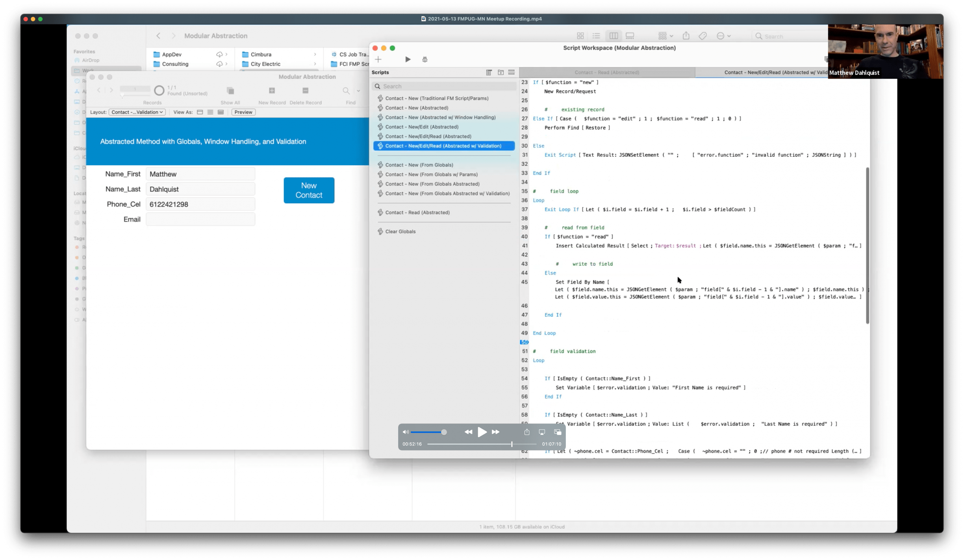Switch Finder to gallery view
964x560 pixels.
point(630,36)
